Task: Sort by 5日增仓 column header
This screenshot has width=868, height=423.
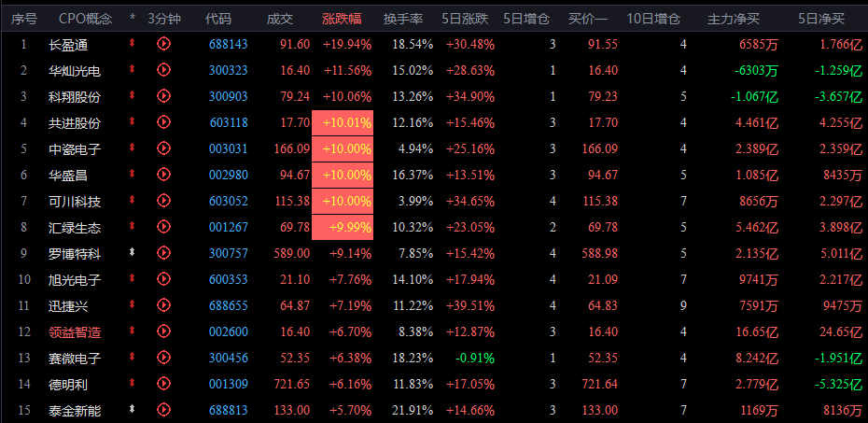Action: pos(526,19)
